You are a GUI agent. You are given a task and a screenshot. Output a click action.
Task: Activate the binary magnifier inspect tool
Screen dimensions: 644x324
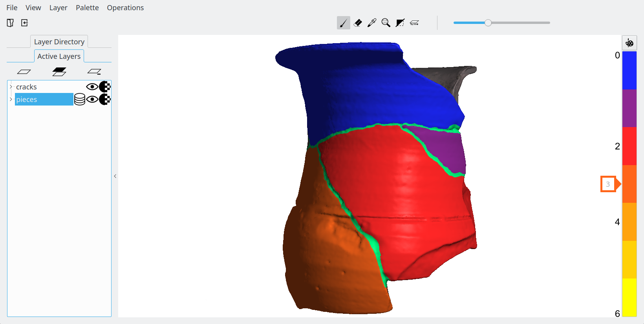coord(386,23)
